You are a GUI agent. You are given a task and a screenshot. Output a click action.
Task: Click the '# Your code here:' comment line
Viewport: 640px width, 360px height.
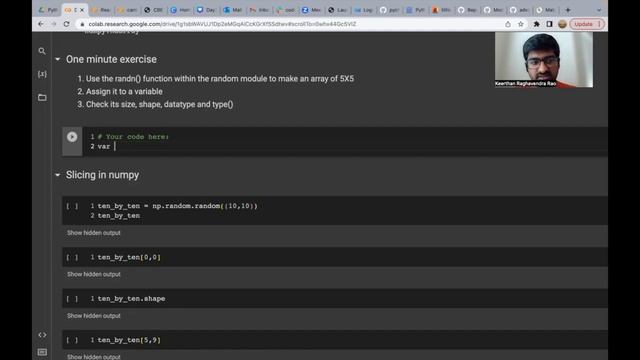point(133,137)
